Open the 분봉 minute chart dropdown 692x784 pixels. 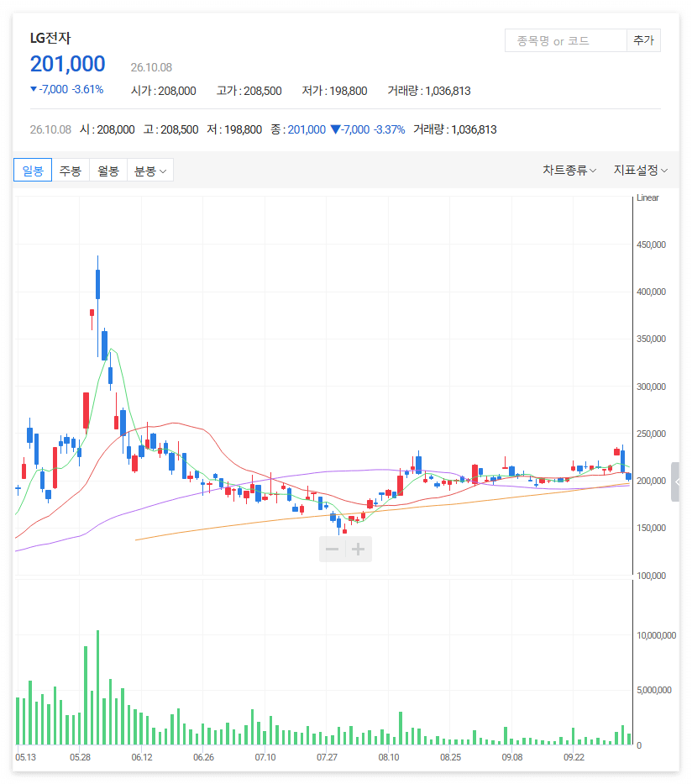(150, 171)
